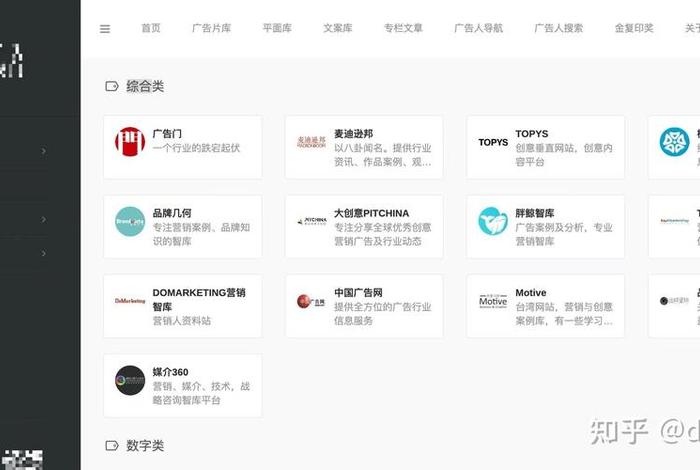Click the 胖鲸智库 whale logo icon
This screenshot has width=700, height=470.
pyautogui.click(x=493, y=221)
